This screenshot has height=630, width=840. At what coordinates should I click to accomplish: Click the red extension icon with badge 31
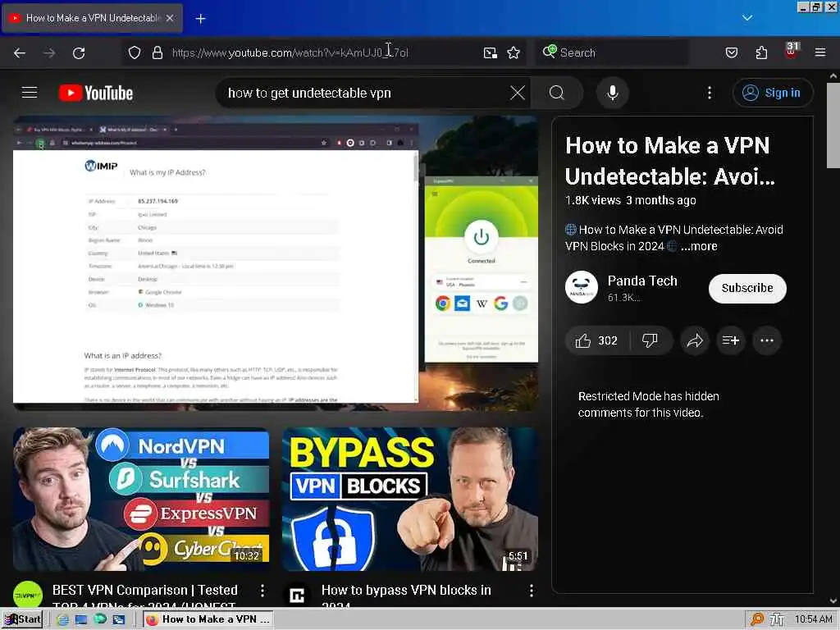click(x=792, y=51)
